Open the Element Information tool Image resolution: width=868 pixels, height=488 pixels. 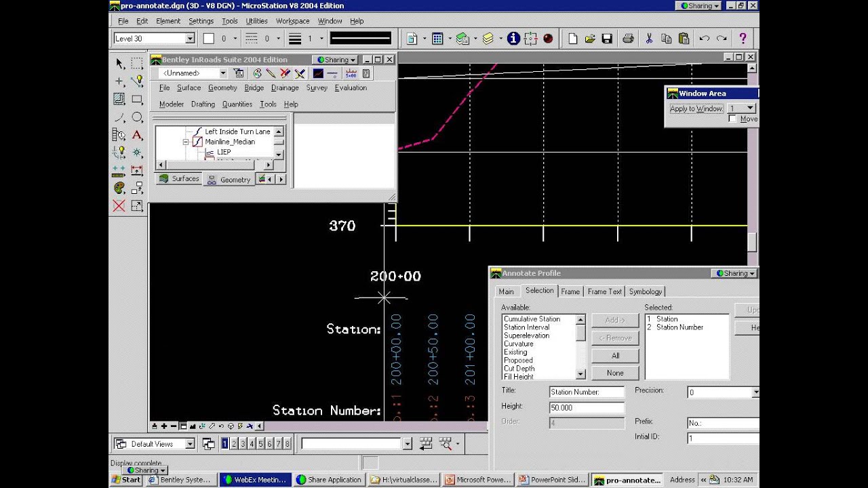(x=513, y=39)
